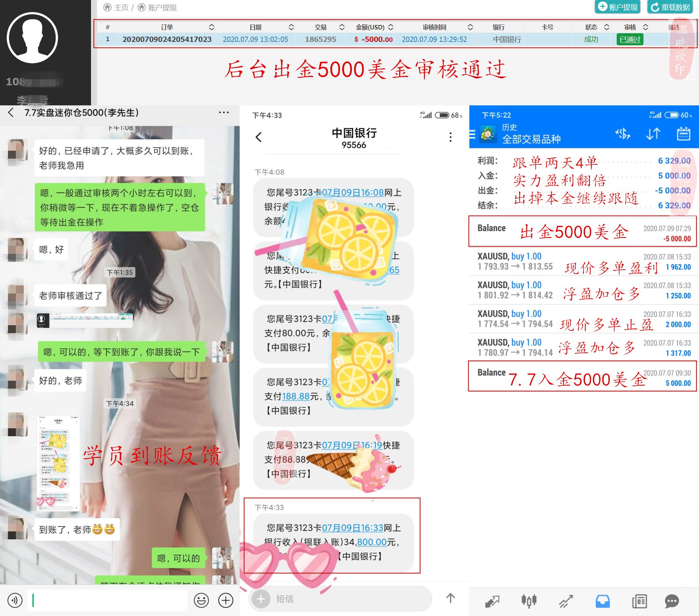Sort table by 状态 column arrows
The height and width of the screenshot is (616, 699).
[606, 27]
